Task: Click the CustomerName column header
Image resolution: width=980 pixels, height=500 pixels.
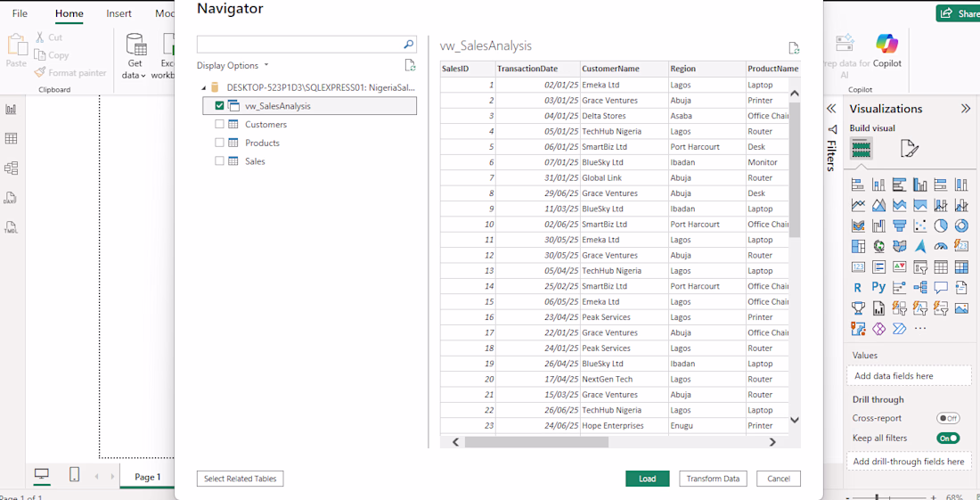Action: [624, 69]
